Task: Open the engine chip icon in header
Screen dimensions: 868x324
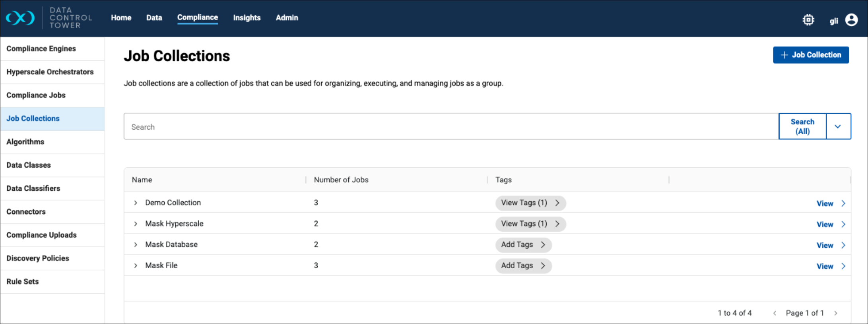Action: (808, 20)
